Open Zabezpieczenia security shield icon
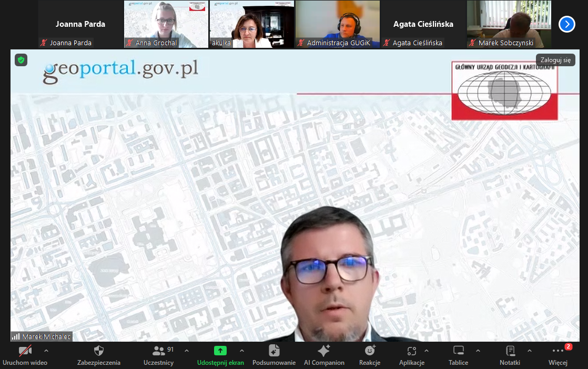This screenshot has height=369, width=588. click(98, 351)
